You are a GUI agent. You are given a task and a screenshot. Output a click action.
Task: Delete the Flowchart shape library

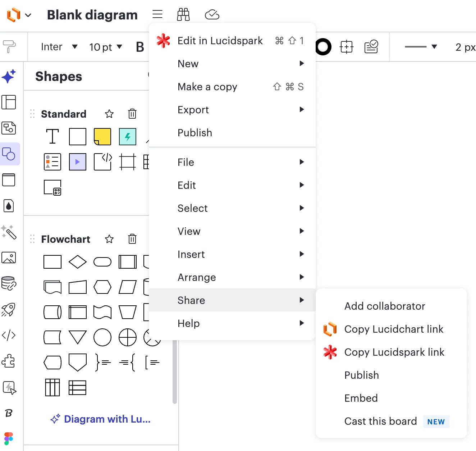click(132, 239)
